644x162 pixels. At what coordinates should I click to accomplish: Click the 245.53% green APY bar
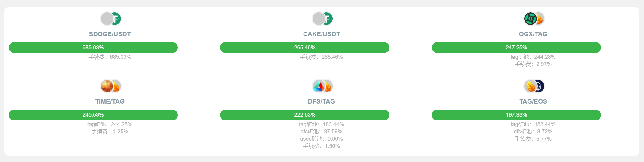93,115
